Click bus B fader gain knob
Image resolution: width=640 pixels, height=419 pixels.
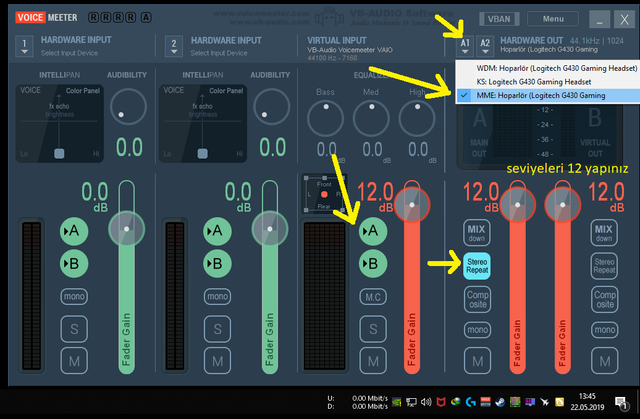(x=562, y=205)
